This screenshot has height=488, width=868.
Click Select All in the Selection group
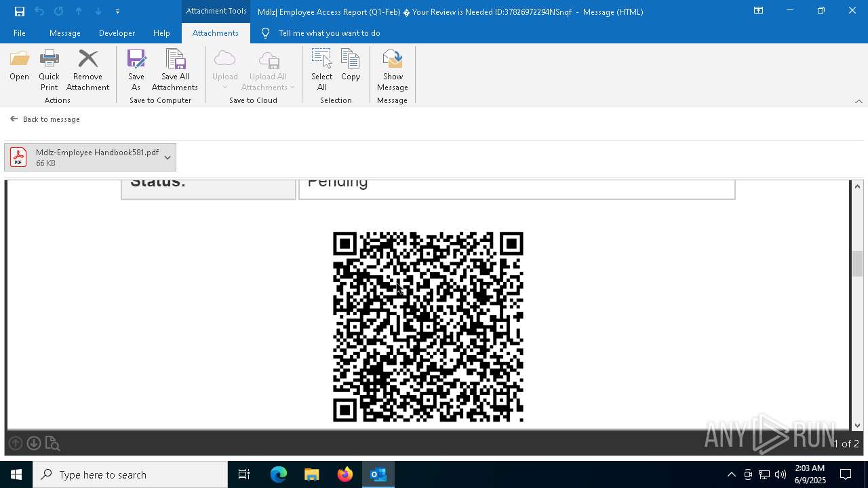[321, 70]
